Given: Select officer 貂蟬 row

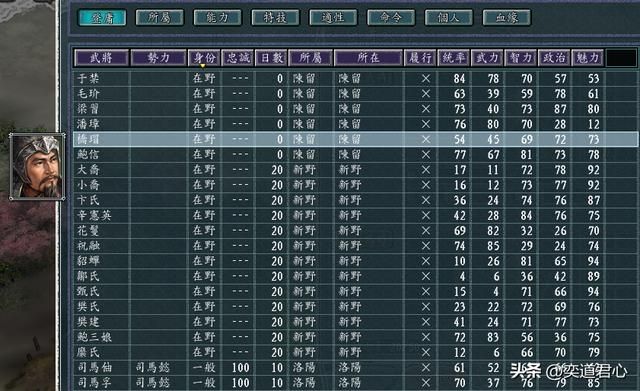Looking at the screenshot, I should pos(355,261).
